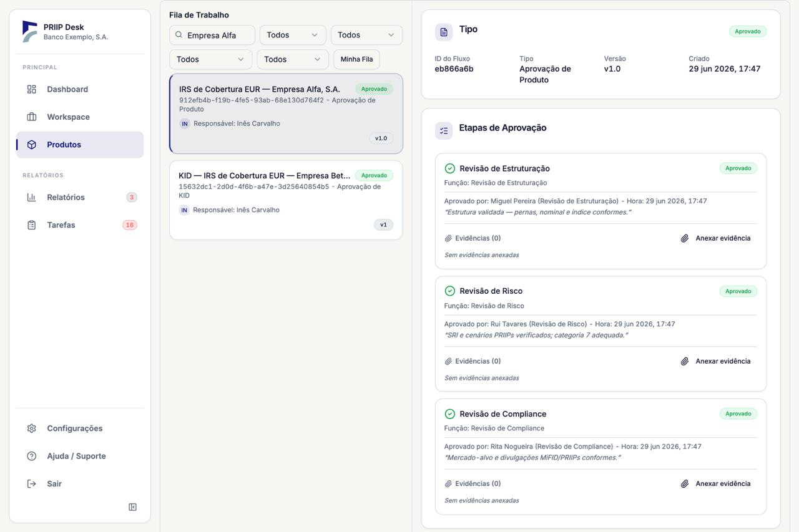Screen dimensions: 799x532
Task: Click the PRIIP Desk logo icon
Action: 29,31
